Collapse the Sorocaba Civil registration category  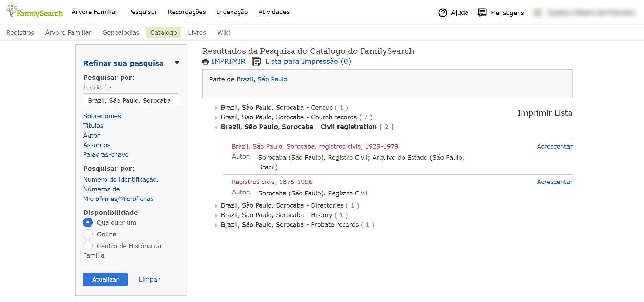click(216, 127)
